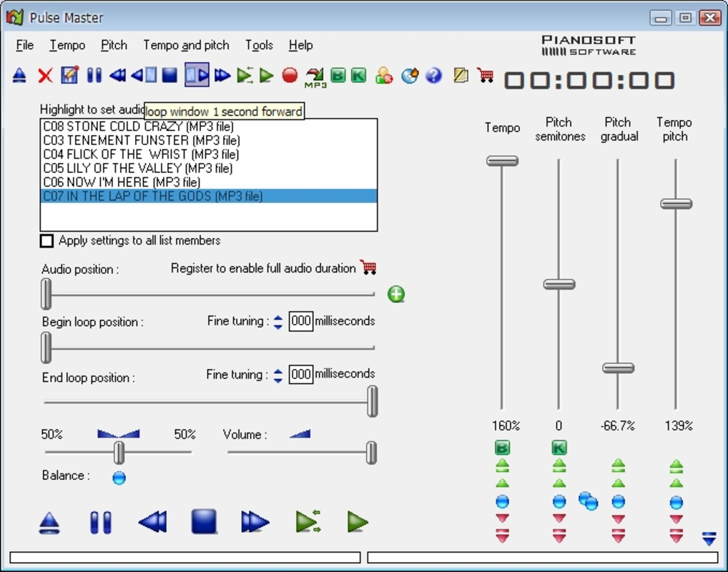Click the MP3 export icon
Image resolution: width=728 pixels, height=572 pixels.
[315, 77]
